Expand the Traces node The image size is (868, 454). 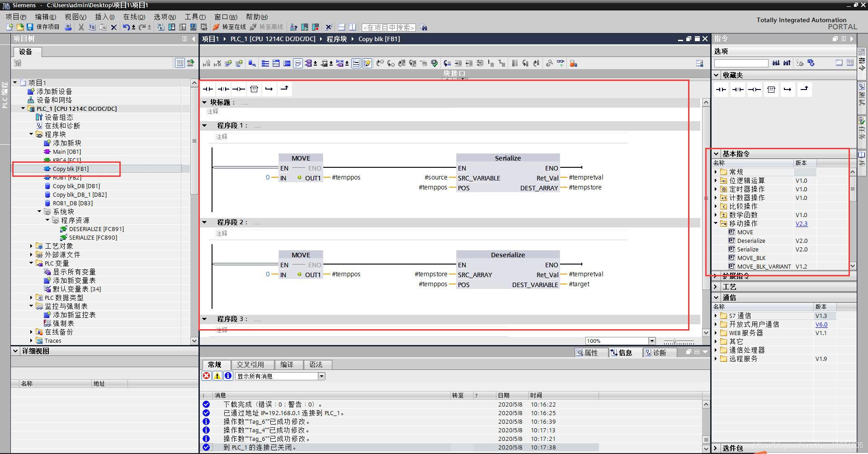point(31,340)
